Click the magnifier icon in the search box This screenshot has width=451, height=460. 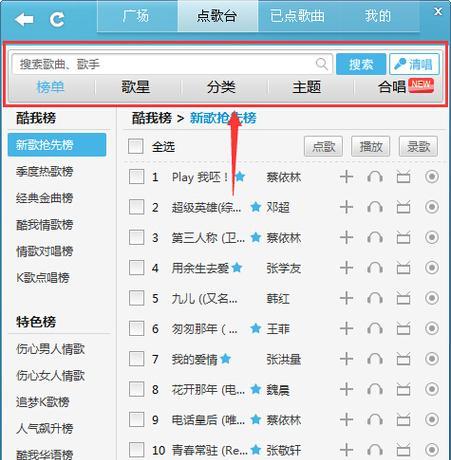322,64
